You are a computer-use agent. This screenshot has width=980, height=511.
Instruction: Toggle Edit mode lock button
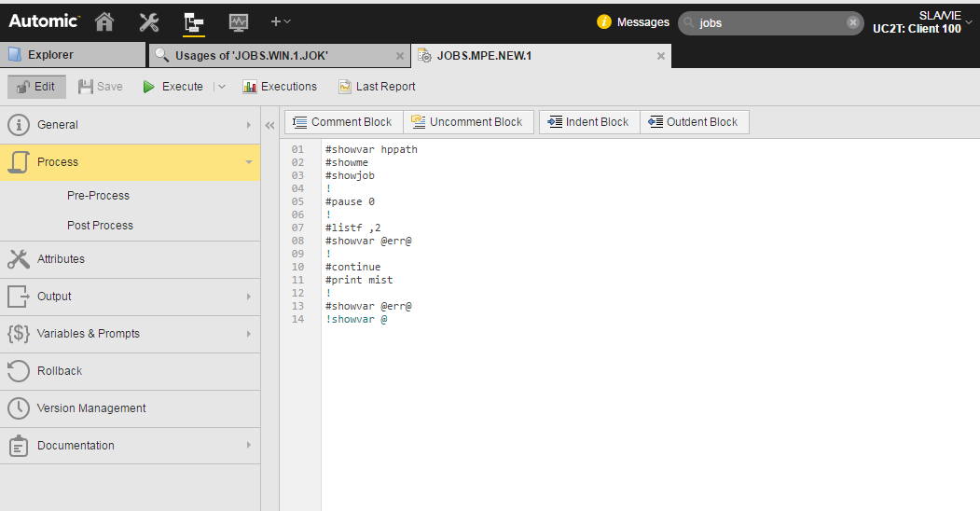37,87
